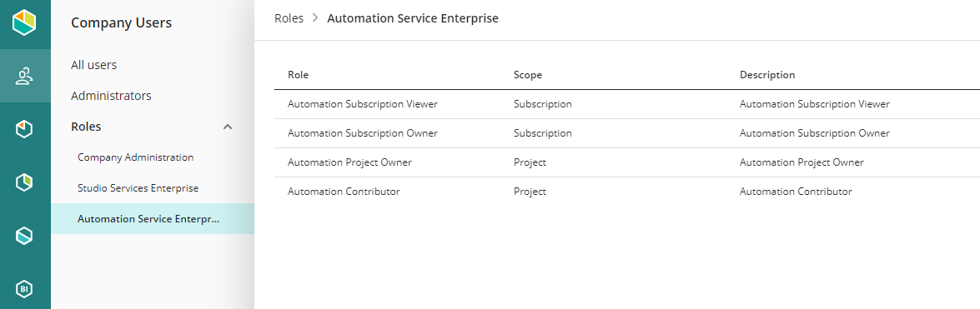Select the orange-accented hexagon sidebar icon

(23, 129)
